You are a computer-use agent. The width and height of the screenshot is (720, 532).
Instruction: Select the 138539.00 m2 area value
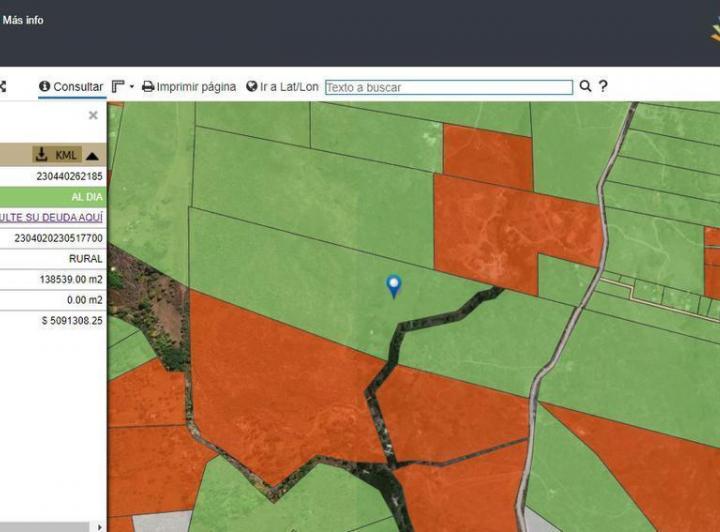pyautogui.click(x=71, y=280)
